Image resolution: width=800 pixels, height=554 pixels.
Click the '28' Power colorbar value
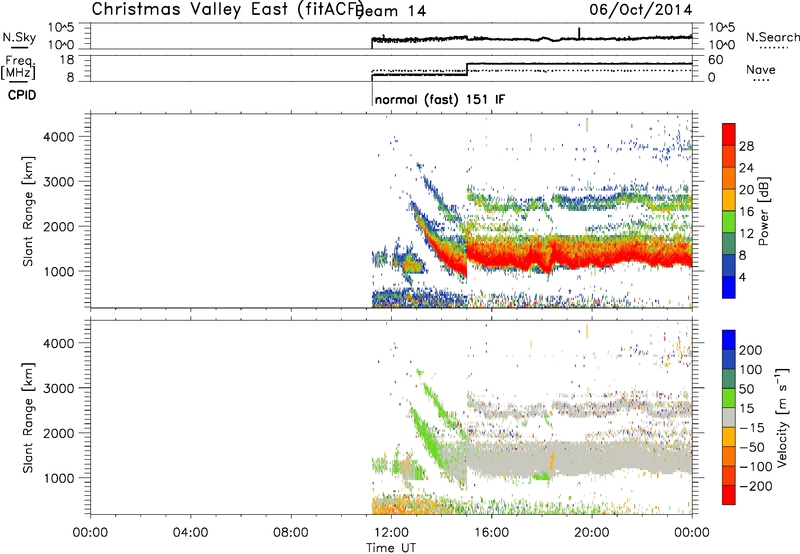[746, 146]
